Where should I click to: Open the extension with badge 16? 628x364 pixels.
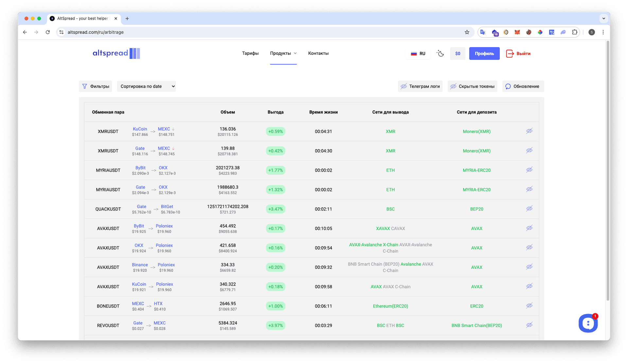point(495,32)
